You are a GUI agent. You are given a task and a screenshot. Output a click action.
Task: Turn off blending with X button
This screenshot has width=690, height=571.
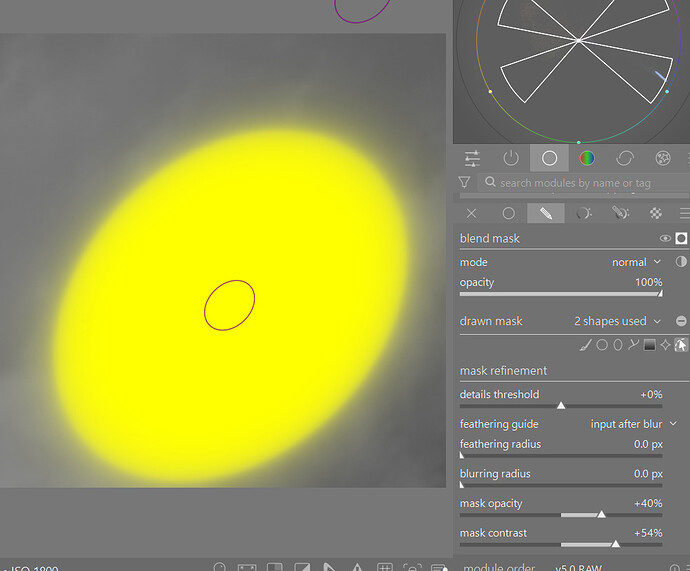[471, 213]
